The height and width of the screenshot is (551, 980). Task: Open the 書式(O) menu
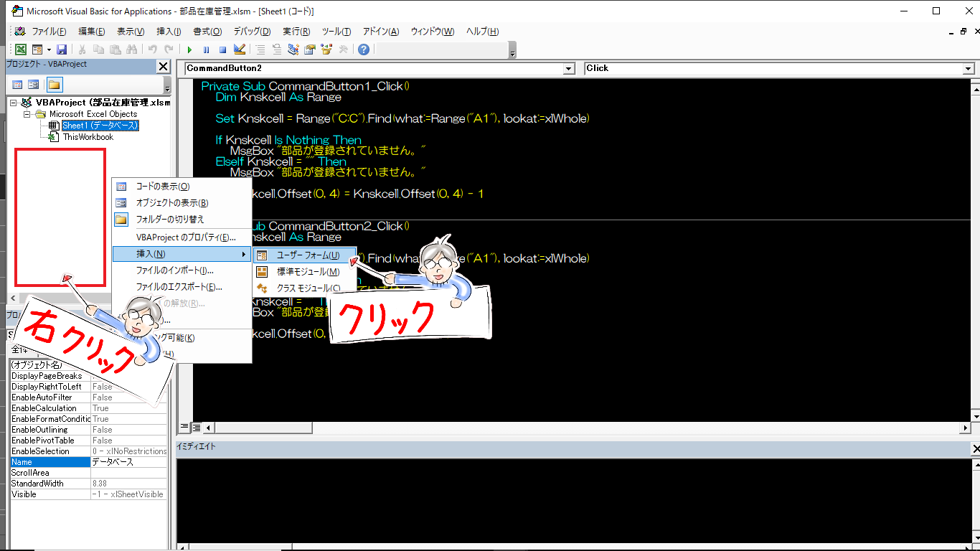207,32
